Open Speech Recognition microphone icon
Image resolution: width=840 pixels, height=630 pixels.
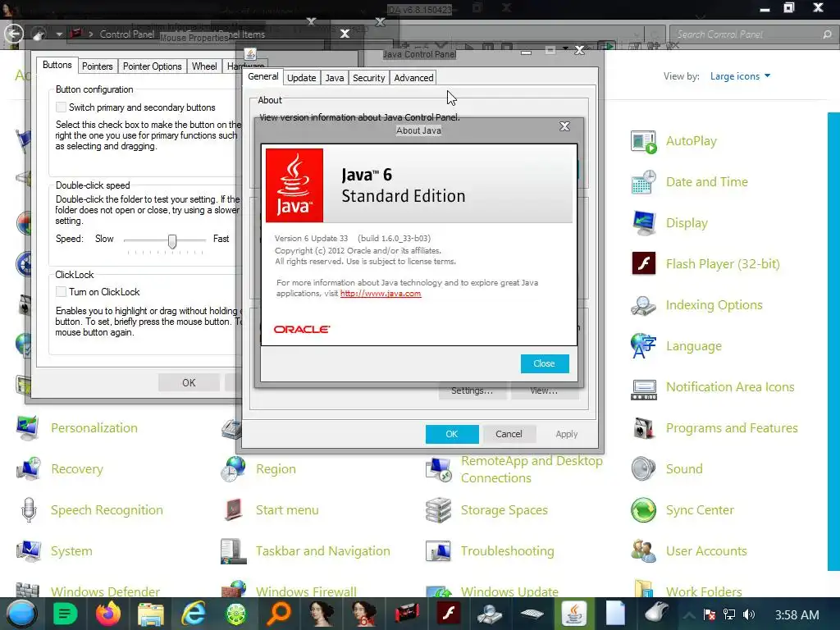click(29, 510)
